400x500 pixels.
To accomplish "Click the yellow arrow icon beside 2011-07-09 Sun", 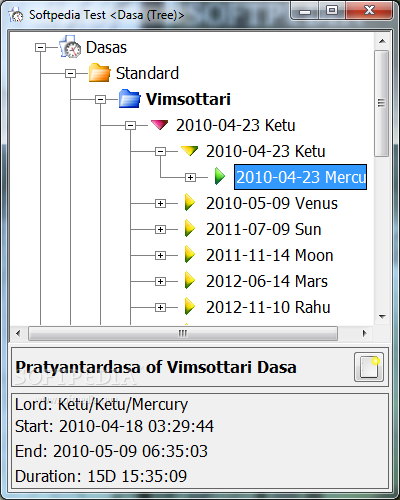I will click(190, 229).
